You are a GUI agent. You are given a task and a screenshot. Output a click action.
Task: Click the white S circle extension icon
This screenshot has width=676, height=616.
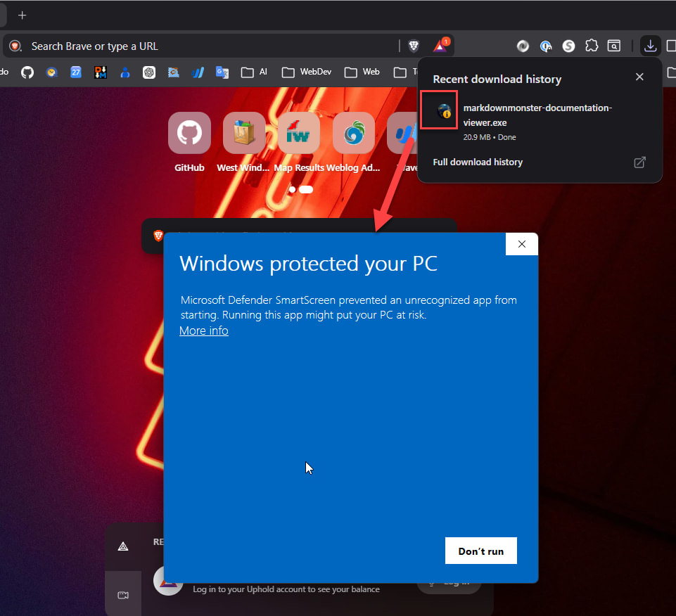(568, 46)
